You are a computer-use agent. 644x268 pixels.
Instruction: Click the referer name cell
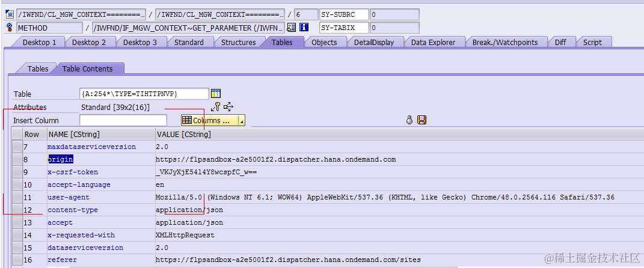point(101,260)
